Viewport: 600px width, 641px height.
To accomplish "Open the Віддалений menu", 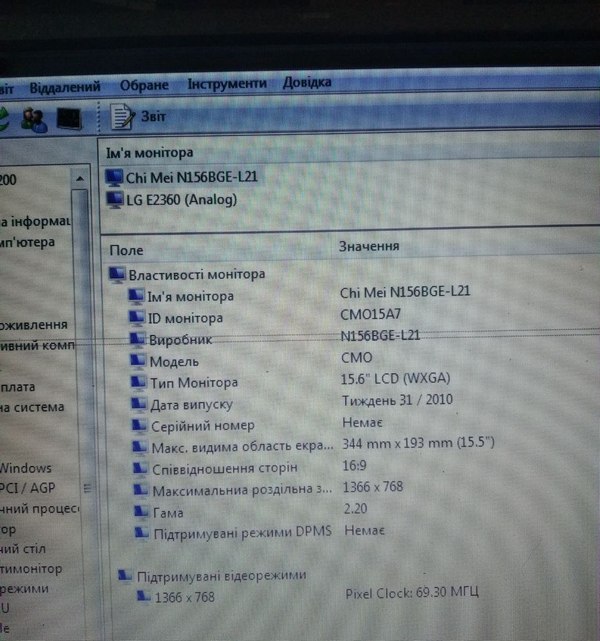I will [x=64, y=87].
